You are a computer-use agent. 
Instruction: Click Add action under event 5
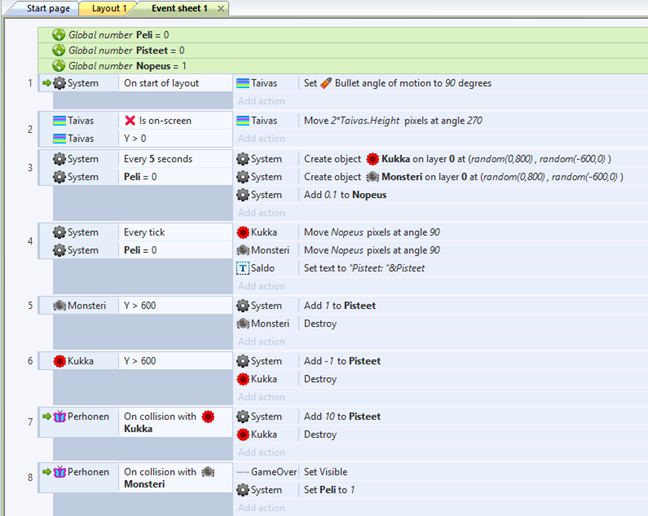tap(261, 342)
